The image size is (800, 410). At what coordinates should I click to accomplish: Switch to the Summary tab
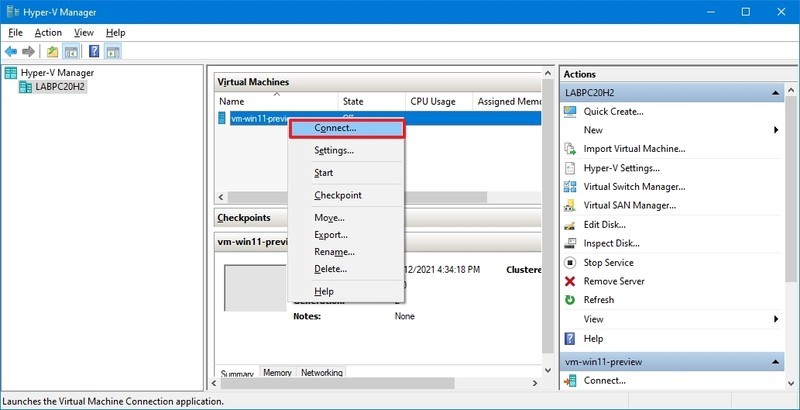pyautogui.click(x=237, y=373)
